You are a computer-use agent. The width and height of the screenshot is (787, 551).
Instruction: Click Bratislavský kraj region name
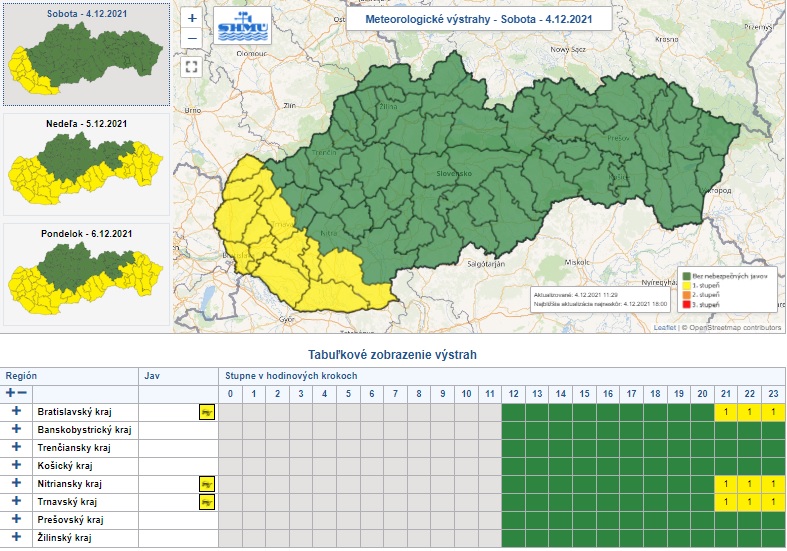(74, 412)
